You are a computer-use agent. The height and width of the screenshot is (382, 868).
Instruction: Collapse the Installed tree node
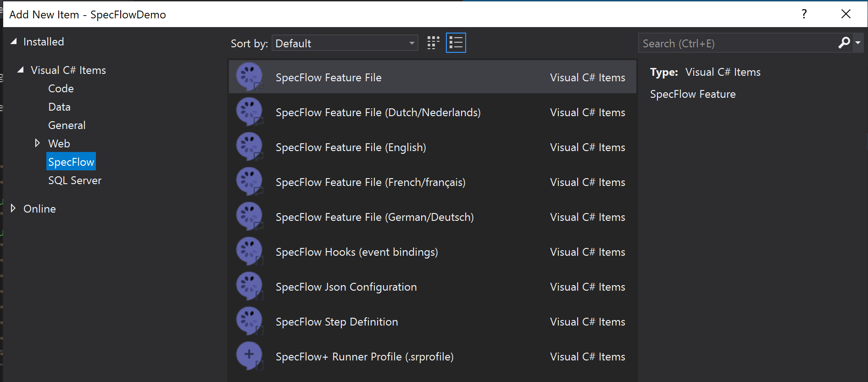coord(14,42)
